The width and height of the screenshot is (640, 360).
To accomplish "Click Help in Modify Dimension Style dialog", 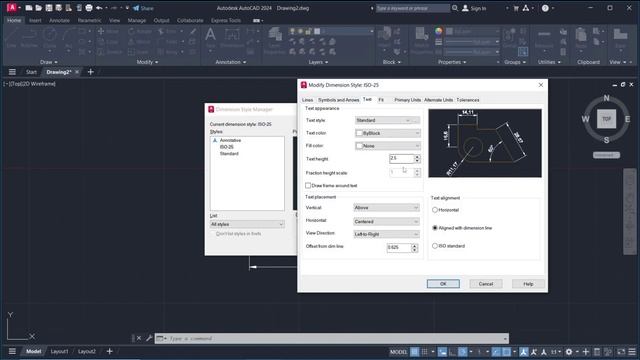I will (528, 284).
